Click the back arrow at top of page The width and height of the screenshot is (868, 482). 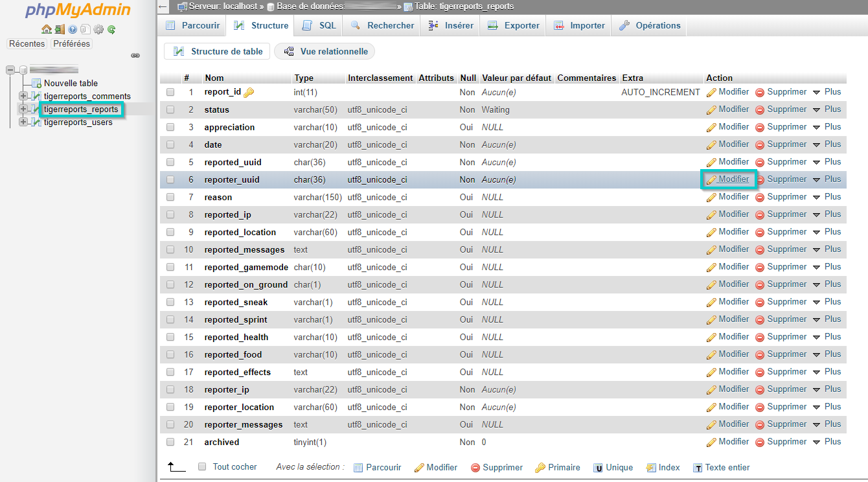(x=164, y=6)
